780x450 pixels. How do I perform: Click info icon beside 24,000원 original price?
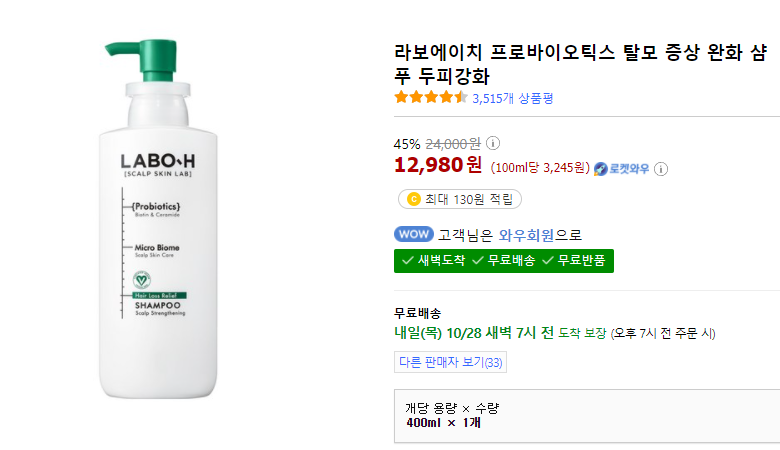[493, 143]
